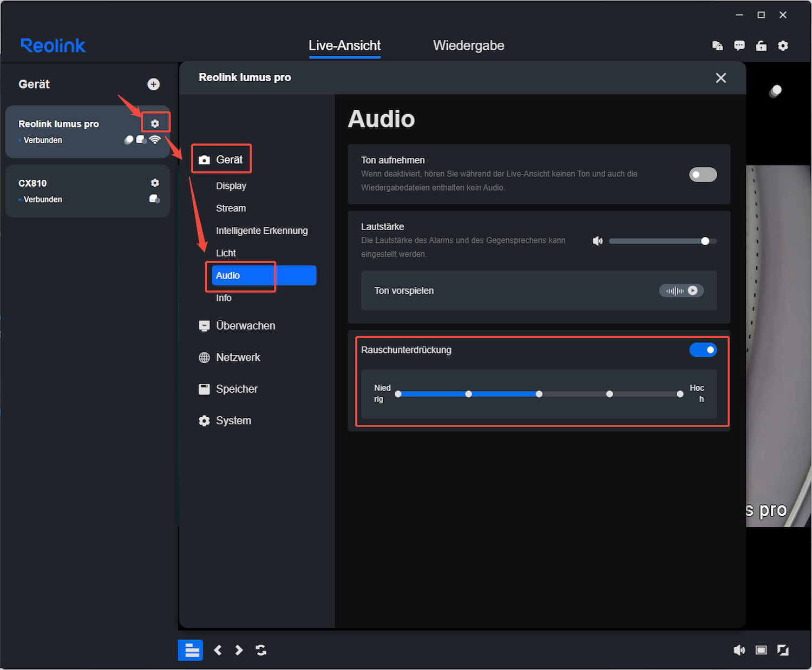
Task: Select the fourth noise reduction level dot
Action: click(610, 394)
